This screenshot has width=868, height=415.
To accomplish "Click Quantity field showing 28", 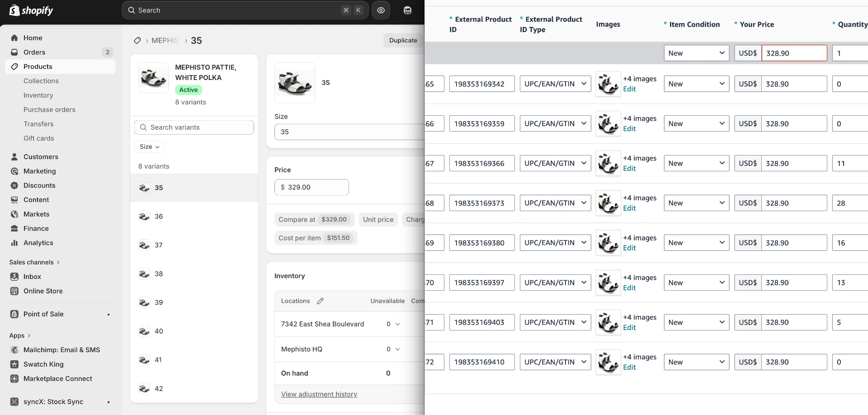I will coord(850,203).
